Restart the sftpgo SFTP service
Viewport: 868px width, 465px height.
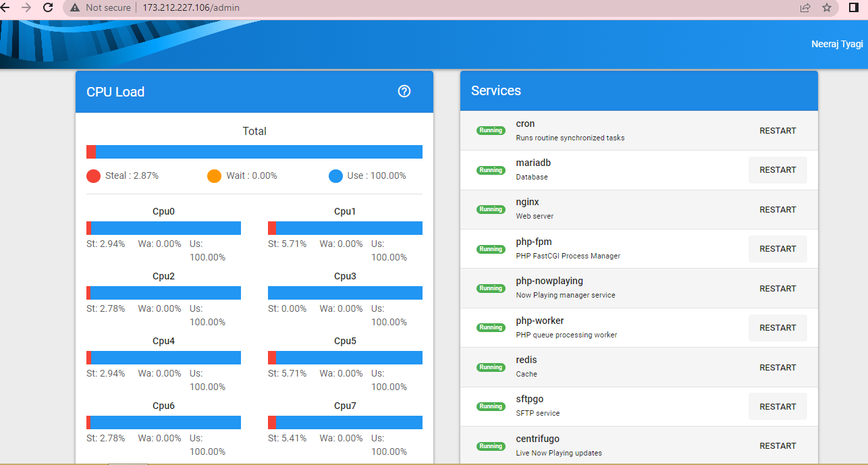[x=778, y=406]
